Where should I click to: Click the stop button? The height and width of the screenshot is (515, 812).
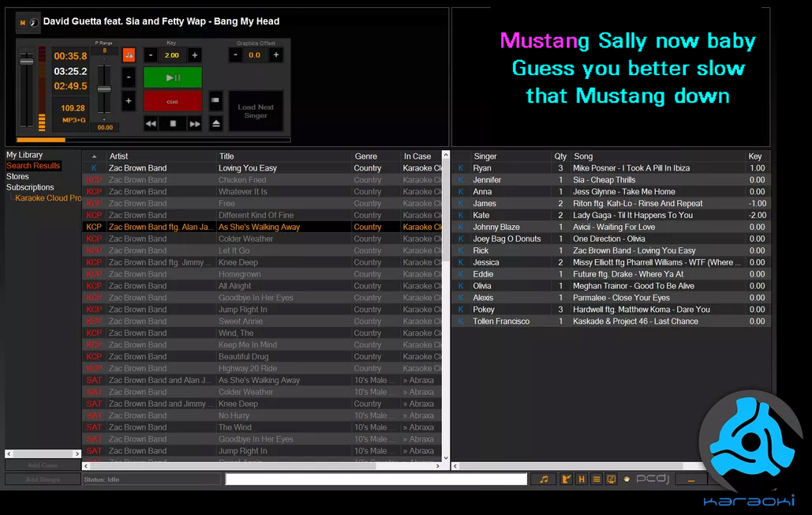click(x=173, y=124)
